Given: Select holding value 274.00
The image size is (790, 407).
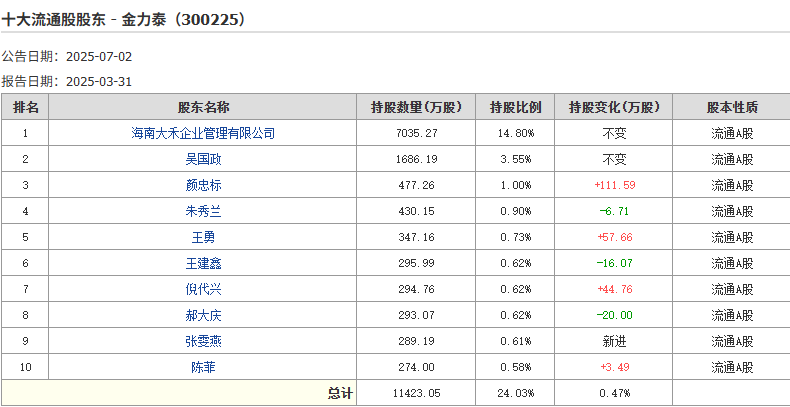Looking at the screenshot, I should click(416, 367).
